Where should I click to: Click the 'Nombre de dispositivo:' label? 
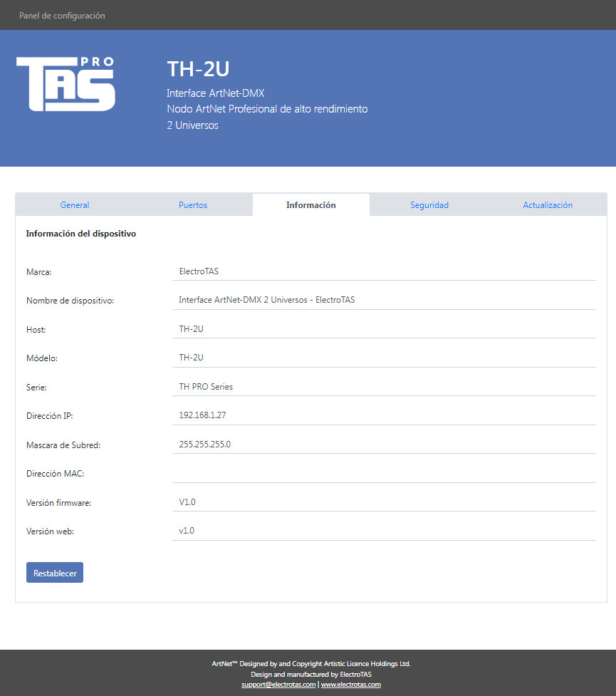point(70,301)
